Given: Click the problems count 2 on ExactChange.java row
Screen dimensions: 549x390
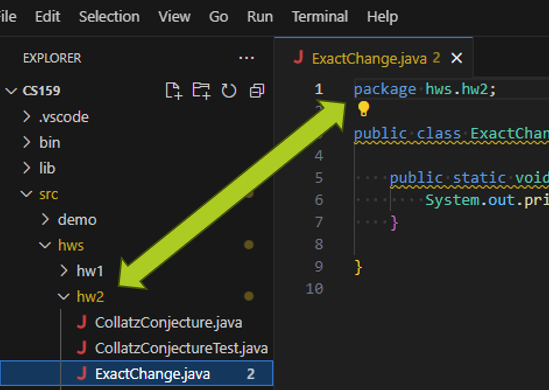Looking at the screenshot, I should [251, 374].
